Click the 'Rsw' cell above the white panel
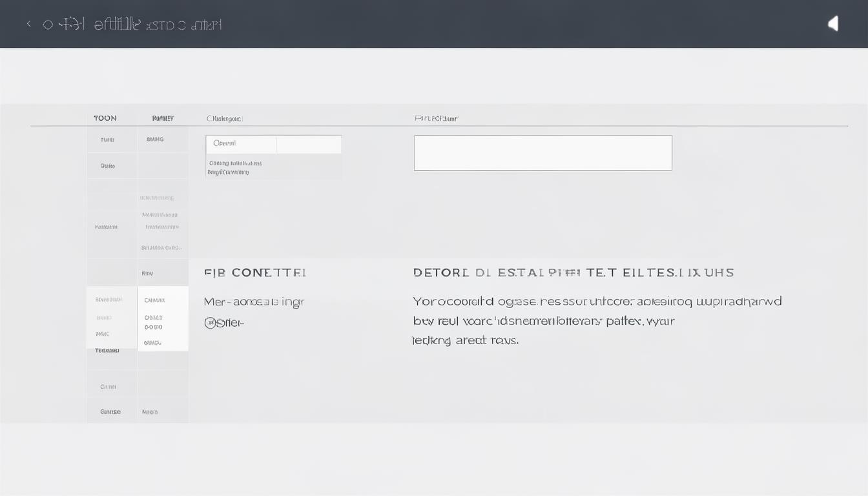This screenshot has width=868, height=496. (x=147, y=273)
